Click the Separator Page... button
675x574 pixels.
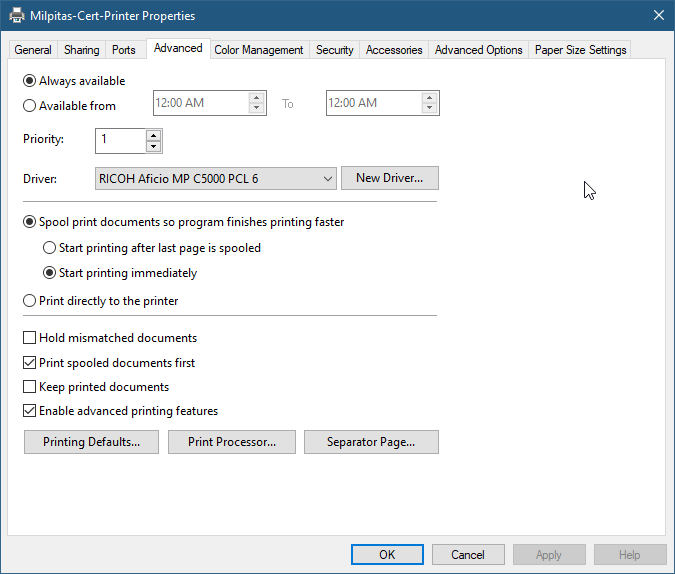(370, 442)
